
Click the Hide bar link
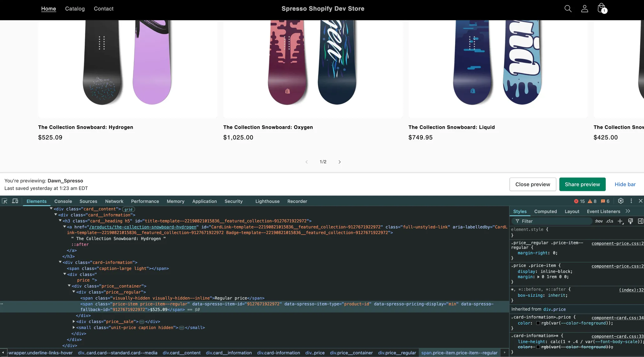(x=625, y=184)
